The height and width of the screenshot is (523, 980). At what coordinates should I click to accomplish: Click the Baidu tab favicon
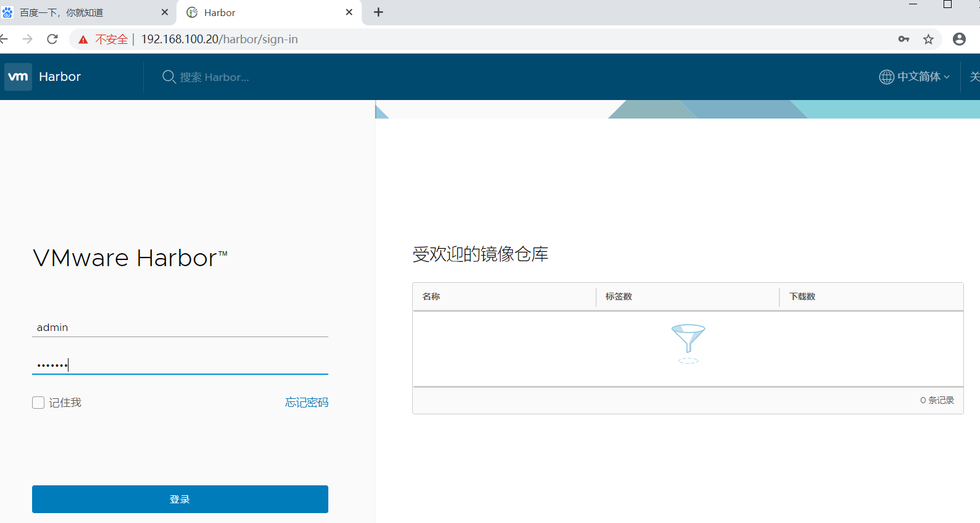pyautogui.click(x=7, y=12)
